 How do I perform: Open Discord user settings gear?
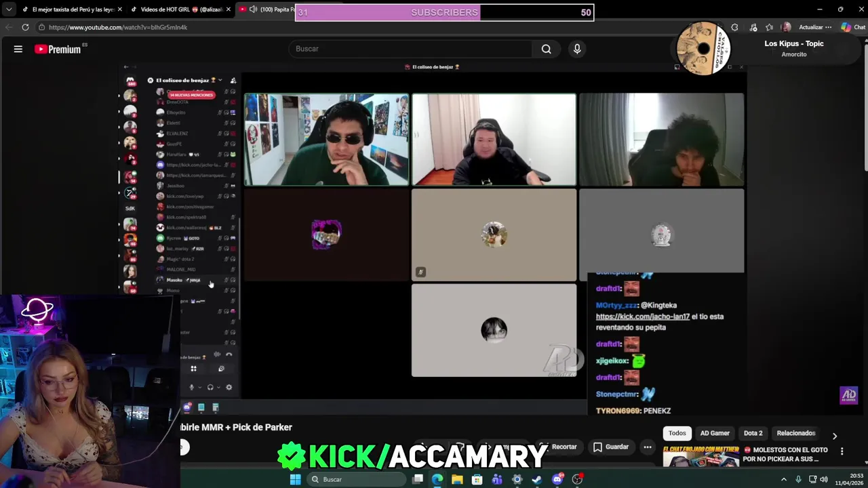(229, 388)
